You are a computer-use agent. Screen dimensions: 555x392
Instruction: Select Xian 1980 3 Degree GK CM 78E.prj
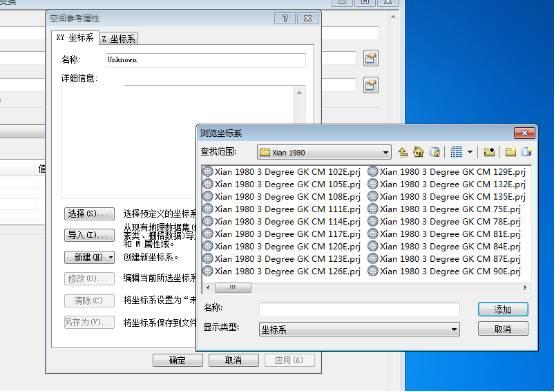pyautogui.click(x=444, y=222)
